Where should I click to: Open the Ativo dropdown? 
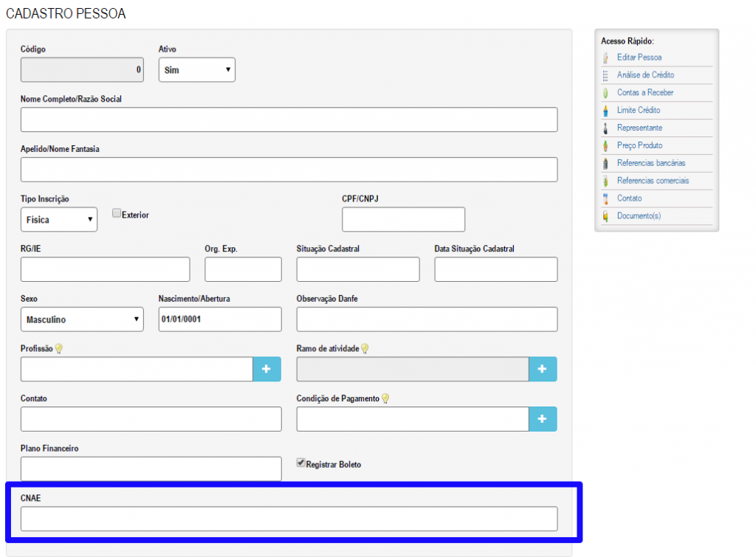(x=196, y=70)
